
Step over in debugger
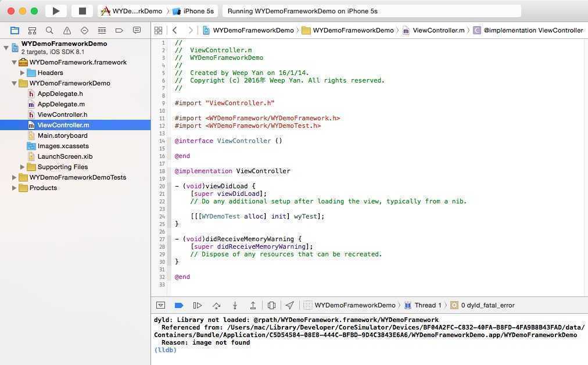click(216, 305)
